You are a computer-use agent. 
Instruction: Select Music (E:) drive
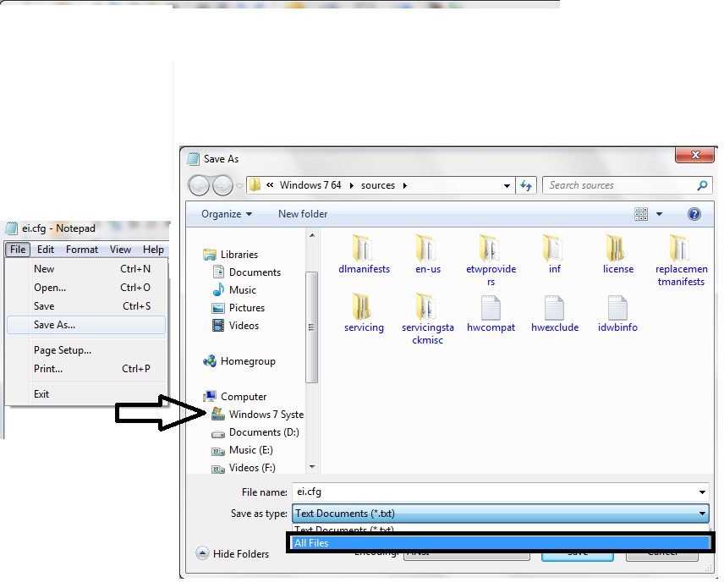pos(242,450)
